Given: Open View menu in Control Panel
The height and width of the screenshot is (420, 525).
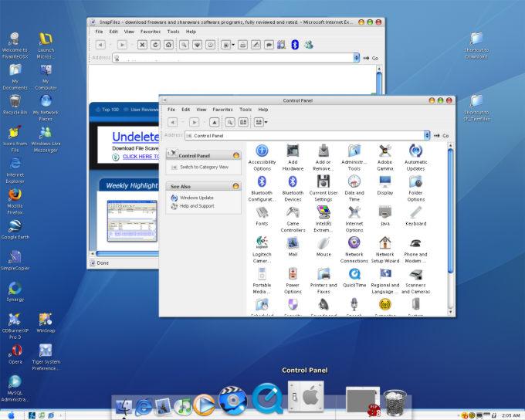Looking at the screenshot, I should tap(202, 110).
